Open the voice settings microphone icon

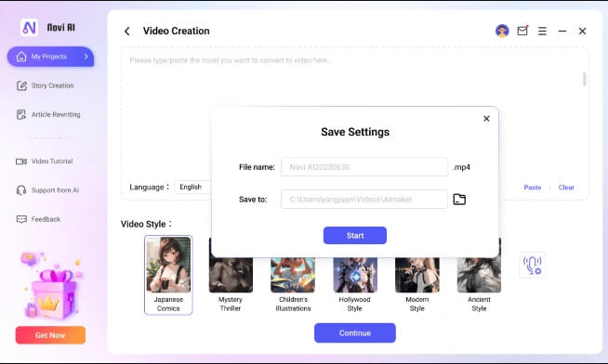533,266
